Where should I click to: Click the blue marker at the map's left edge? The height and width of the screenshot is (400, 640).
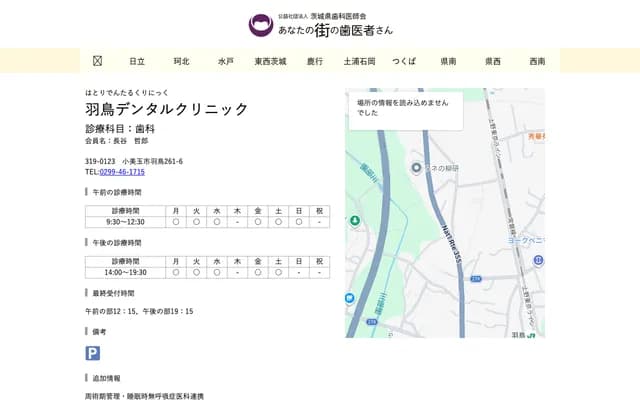click(349, 298)
